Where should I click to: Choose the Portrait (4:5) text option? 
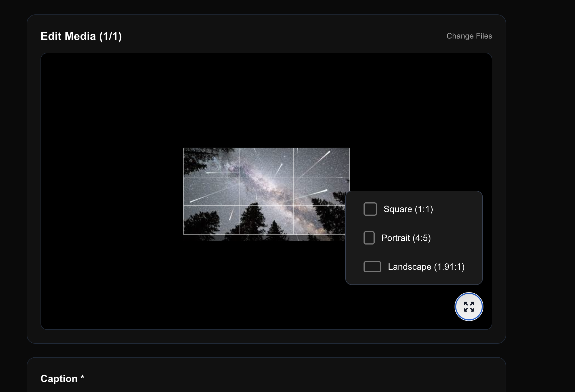(406, 238)
